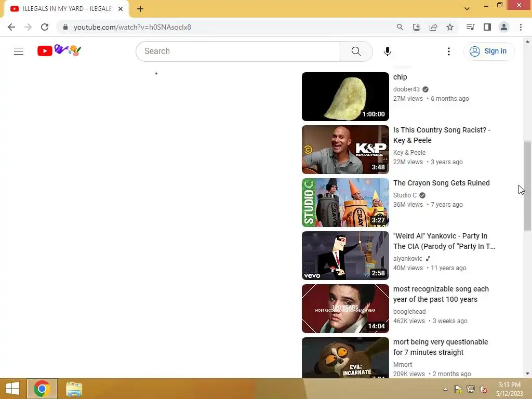Open the Crayon Song video thumbnail
532x399 pixels.
(345, 203)
